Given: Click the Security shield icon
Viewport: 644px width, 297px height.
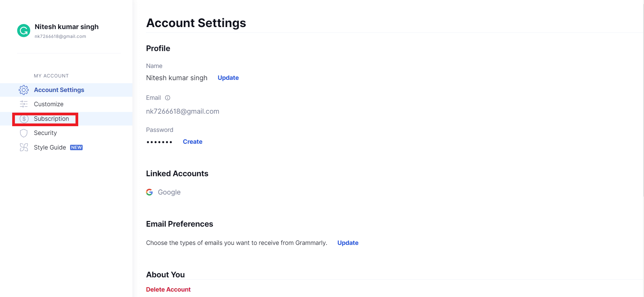Looking at the screenshot, I should pos(24,133).
